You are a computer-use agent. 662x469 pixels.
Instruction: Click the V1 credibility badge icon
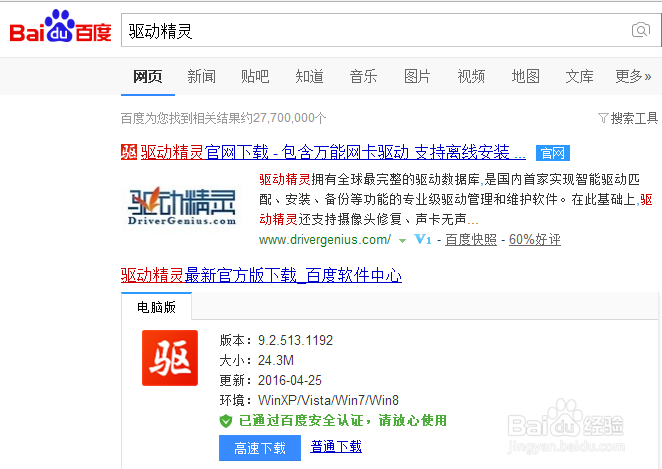(423, 240)
